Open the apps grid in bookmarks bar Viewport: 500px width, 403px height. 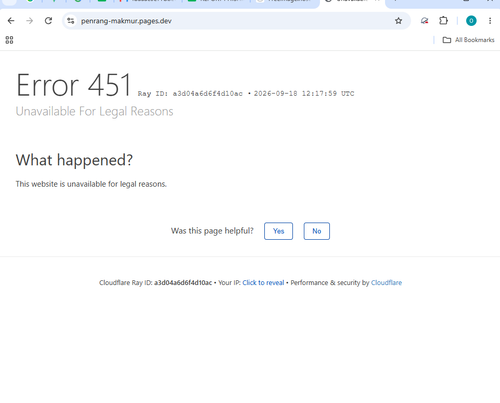click(x=9, y=40)
